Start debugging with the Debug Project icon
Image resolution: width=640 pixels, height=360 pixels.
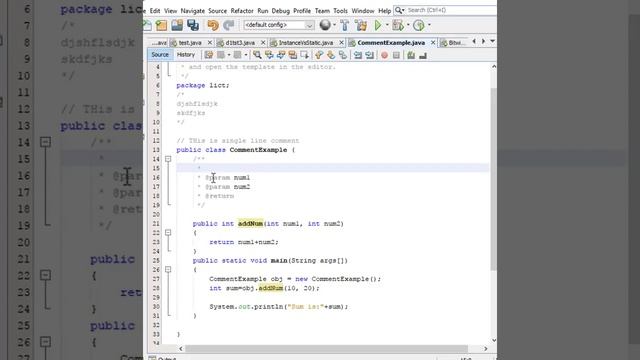tap(398, 25)
